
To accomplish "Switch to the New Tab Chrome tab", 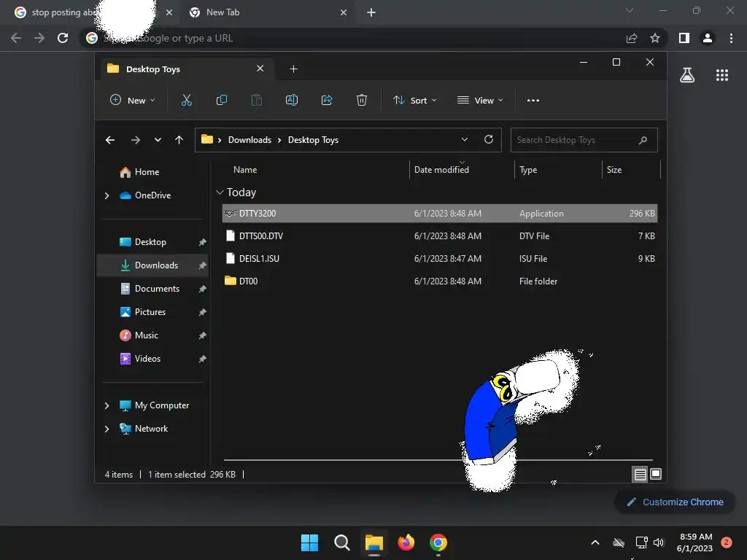I will [267, 12].
